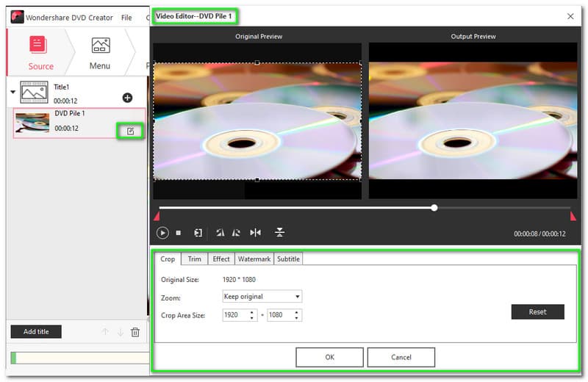Rotate video 90 degrees counterclockwise

(x=220, y=233)
